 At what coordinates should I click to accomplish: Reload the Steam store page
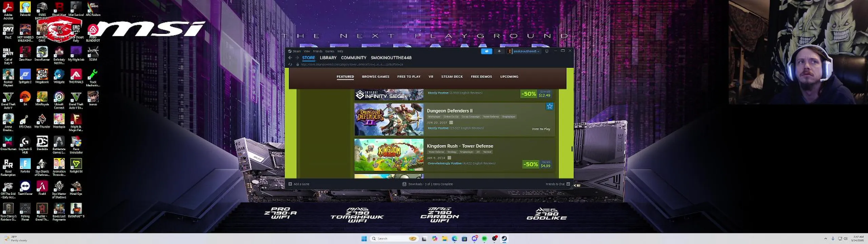point(290,64)
